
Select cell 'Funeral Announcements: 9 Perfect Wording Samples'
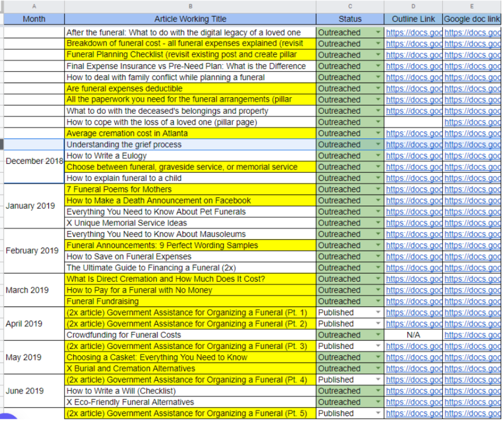pos(191,246)
